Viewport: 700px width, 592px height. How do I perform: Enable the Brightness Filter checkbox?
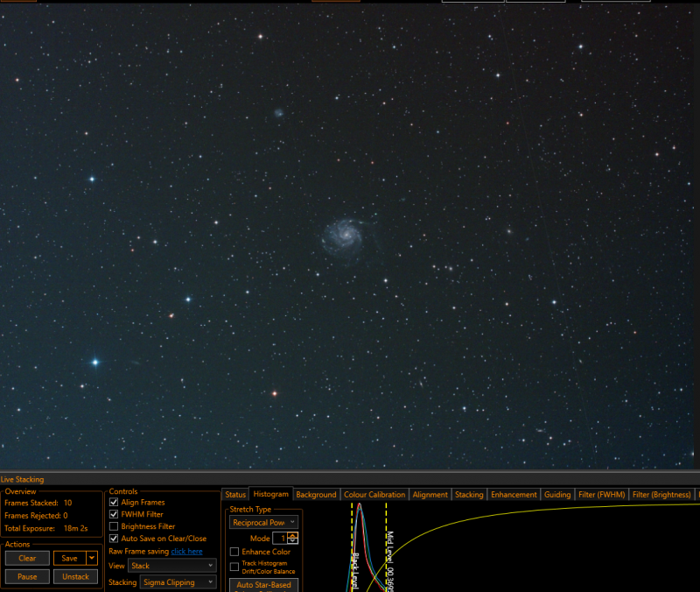click(114, 526)
